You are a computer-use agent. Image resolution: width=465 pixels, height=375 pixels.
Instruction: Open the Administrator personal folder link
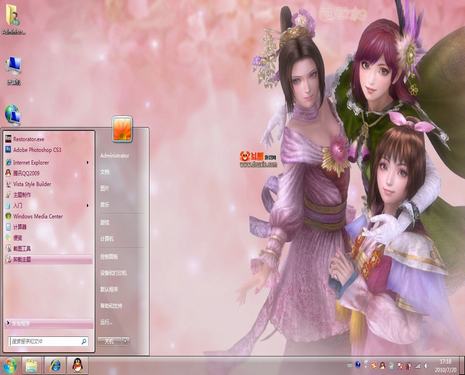pyautogui.click(x=114, y=156)
